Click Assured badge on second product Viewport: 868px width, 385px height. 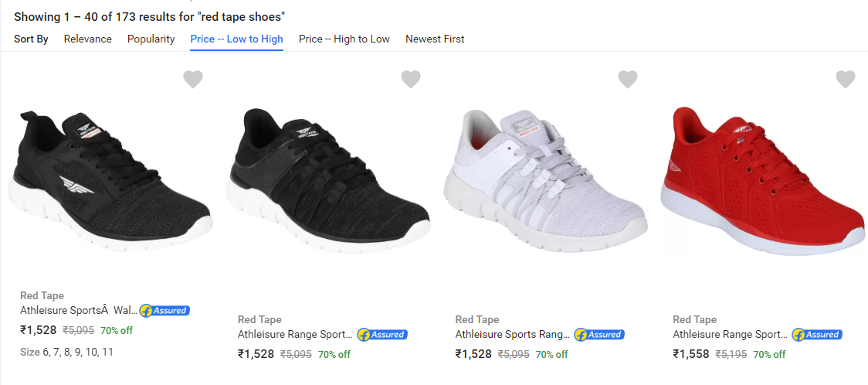click(381, 335)
